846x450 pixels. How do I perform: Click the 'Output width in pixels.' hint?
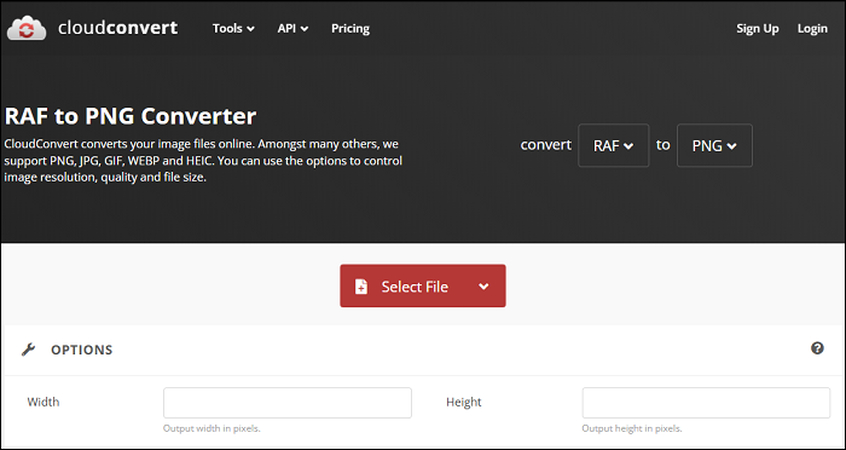pos(212,429)
